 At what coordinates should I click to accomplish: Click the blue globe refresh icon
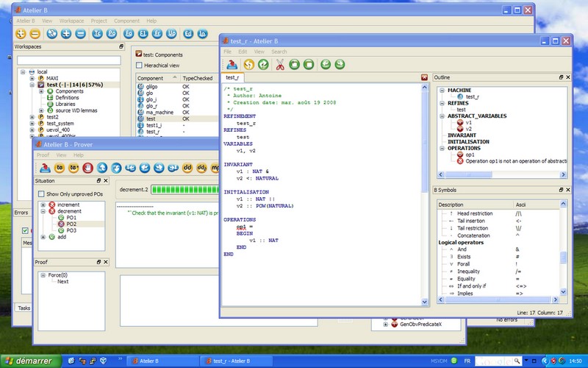[51, 34]
